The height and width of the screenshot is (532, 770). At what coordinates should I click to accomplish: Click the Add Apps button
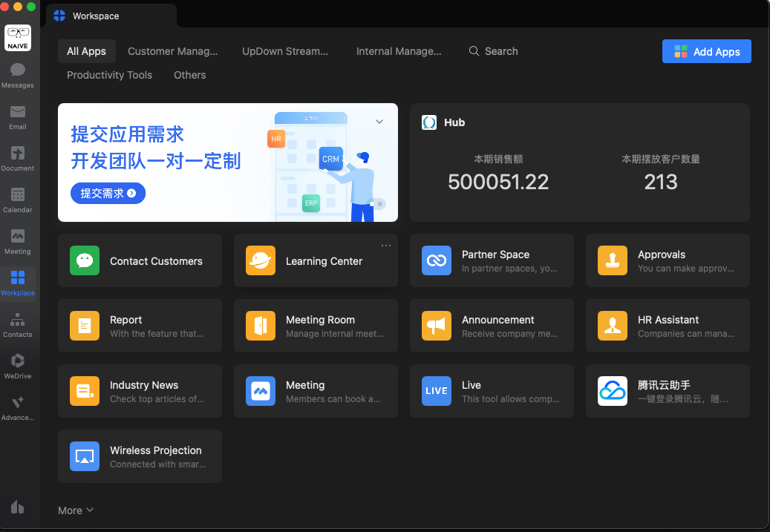[706, 51]
